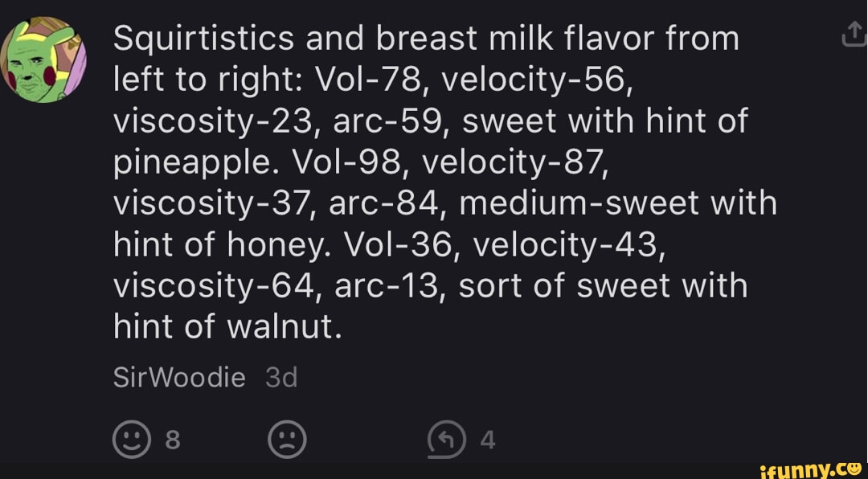This screenshot has height=479, width=868.
Task: Click the username SirWoodie
Action: point(178,376)
